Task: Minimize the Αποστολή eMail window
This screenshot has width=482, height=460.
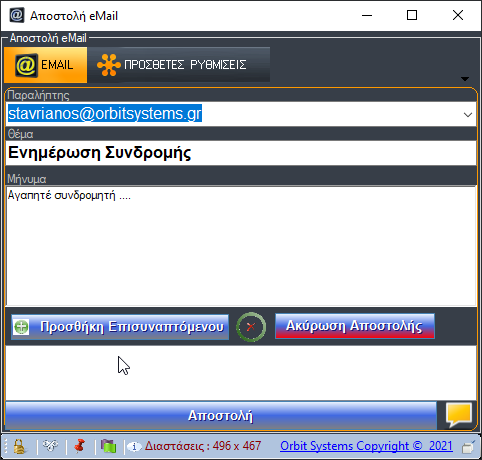Action: pyautogui.click(x=367, y=15)
